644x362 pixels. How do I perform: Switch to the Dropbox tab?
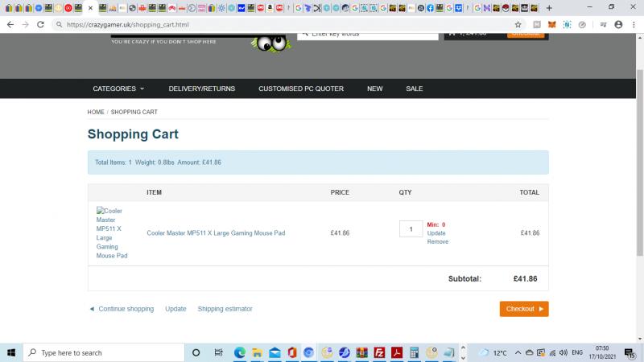[458, 8]
